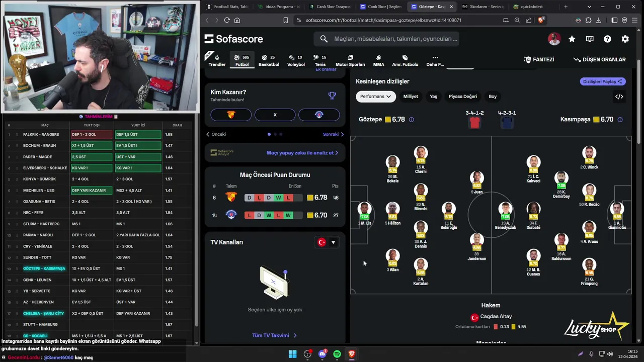Select the Milliyet lineup filter

[411, 97]
